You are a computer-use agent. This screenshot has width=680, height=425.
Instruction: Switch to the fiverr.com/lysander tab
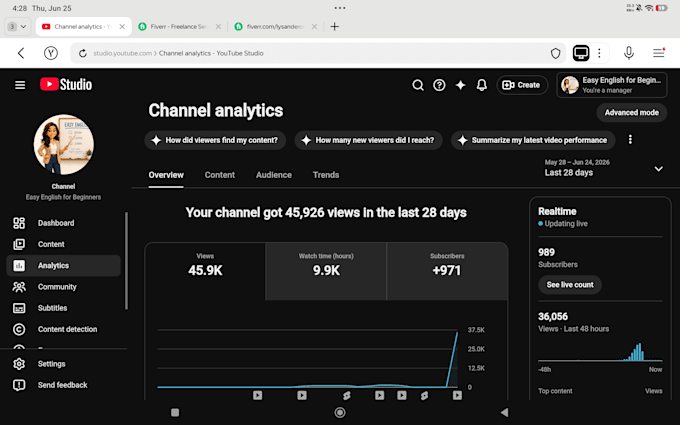[275, 26]
